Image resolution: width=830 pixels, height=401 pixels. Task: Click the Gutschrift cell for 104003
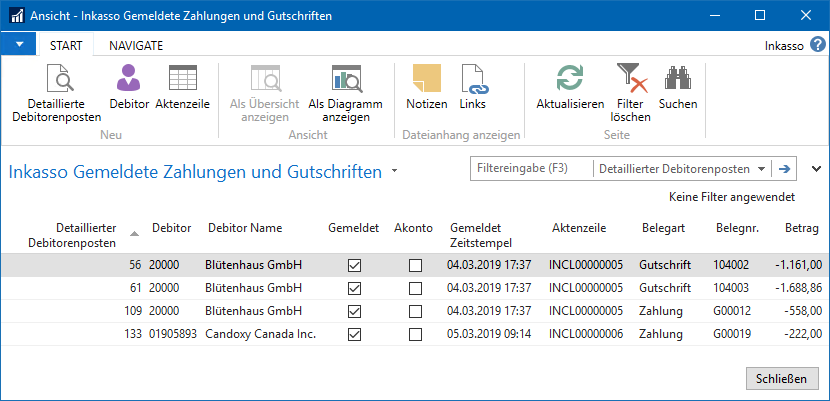click(x=665, y=288)
